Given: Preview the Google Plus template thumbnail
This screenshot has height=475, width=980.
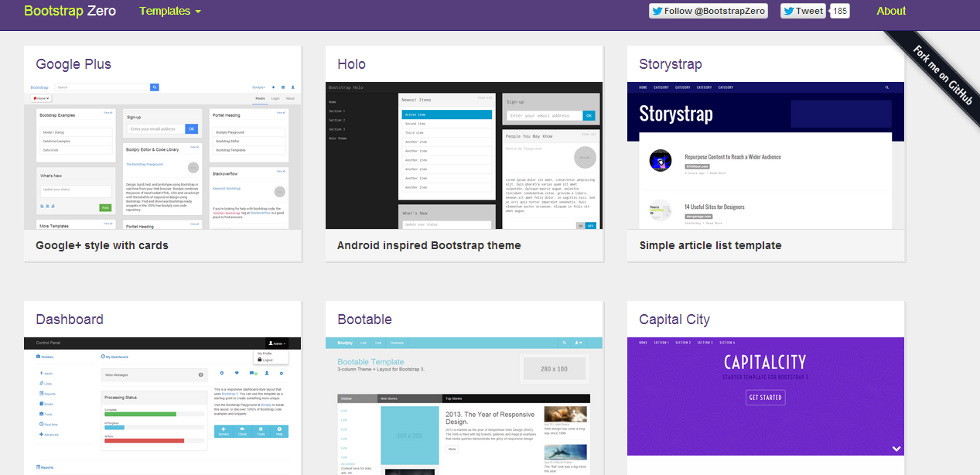Looking at the screenshot, I should tap(162, 155).
